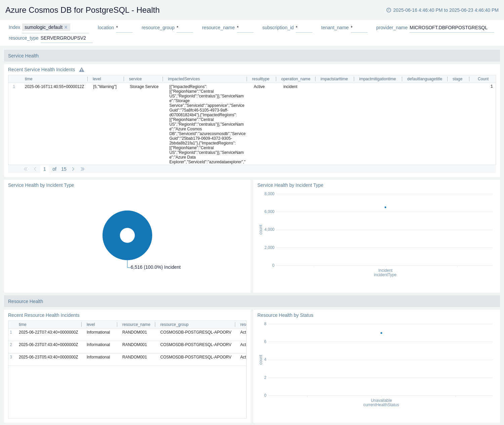Image resolution: width=504 pixels, height=425 pixels.
Task: Edit the resource_name filter value
Action: pyautogui.click(x=245, y=28)
